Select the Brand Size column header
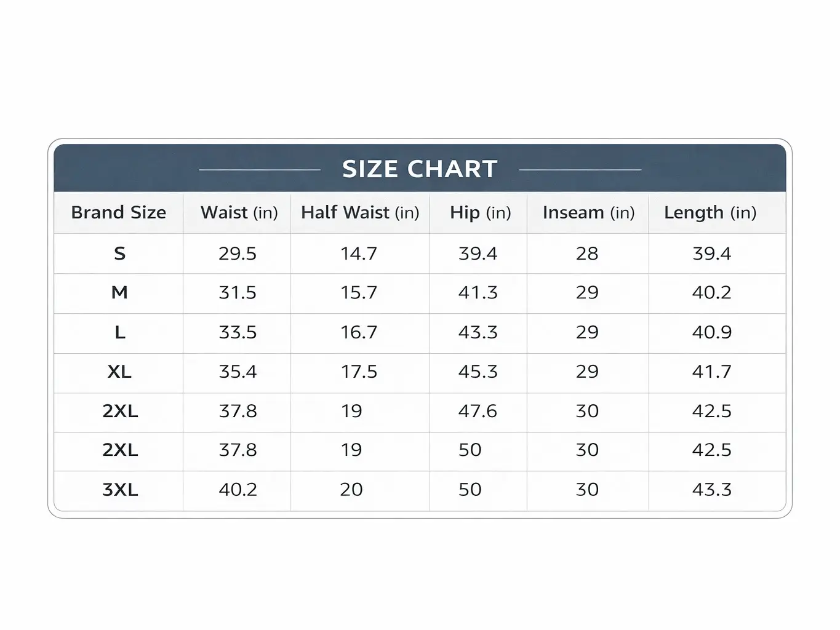The image size is (840, 630). [x=119, y=212]
